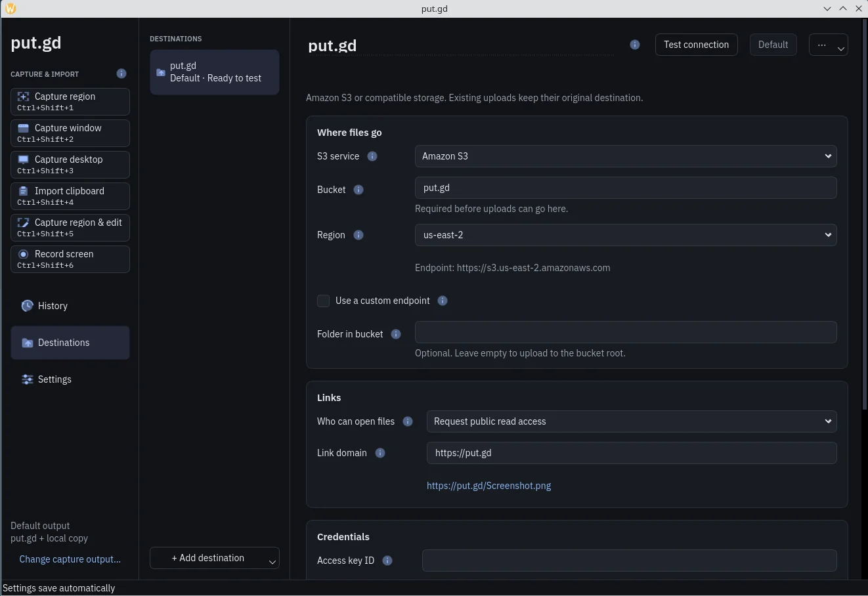
Task: Click the Capture desktop monitor icon
Action: [23, 160]
